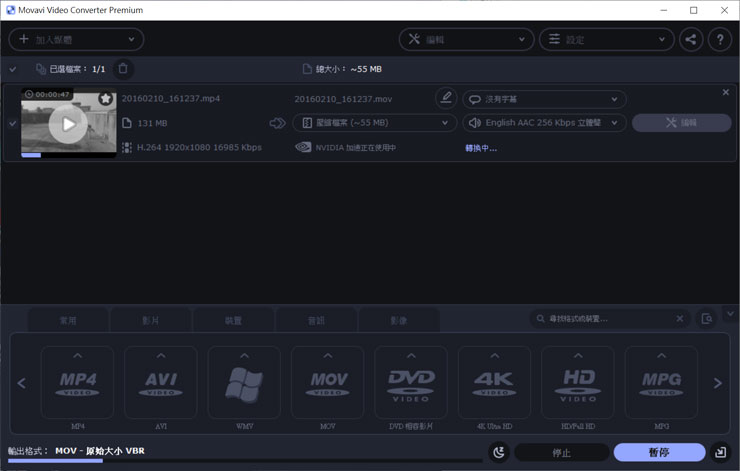This screenshot has width=740, height=471.
Task: Click the star icon on the video thumbnail
Action: (106, 98)
